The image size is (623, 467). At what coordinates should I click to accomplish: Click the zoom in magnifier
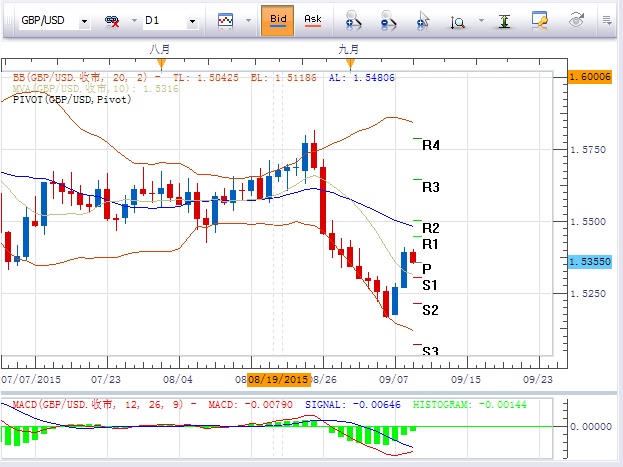pyautogui.click(x=353, y=21)
